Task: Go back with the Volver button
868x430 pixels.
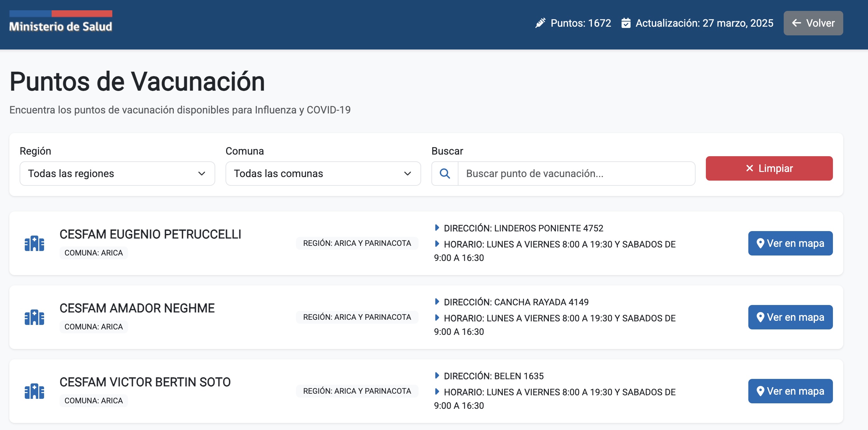Action: pyautogui.click(x=813, y=23)
